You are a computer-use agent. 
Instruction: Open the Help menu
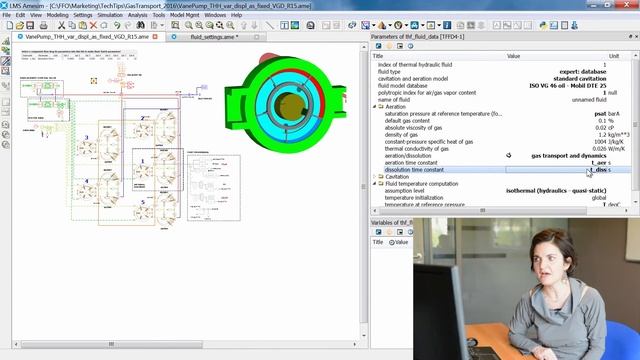pos(236,15)
